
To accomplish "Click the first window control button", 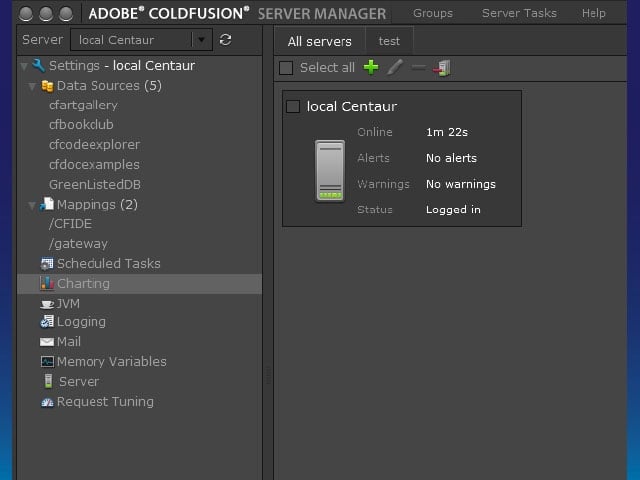I will tap(26, 14).
